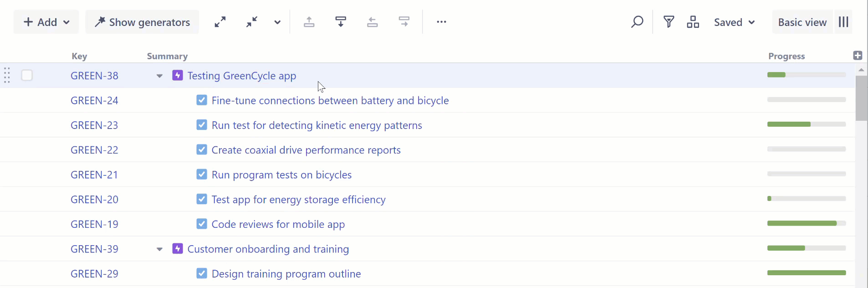Click the collapse all icon
The image size is (868, 288).
tap(252, 22)
